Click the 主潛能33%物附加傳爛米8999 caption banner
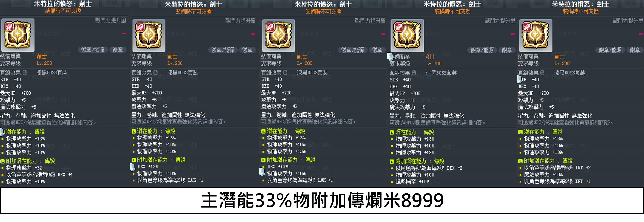This screenshot has width=644, height=222. [x=322, y=200]
